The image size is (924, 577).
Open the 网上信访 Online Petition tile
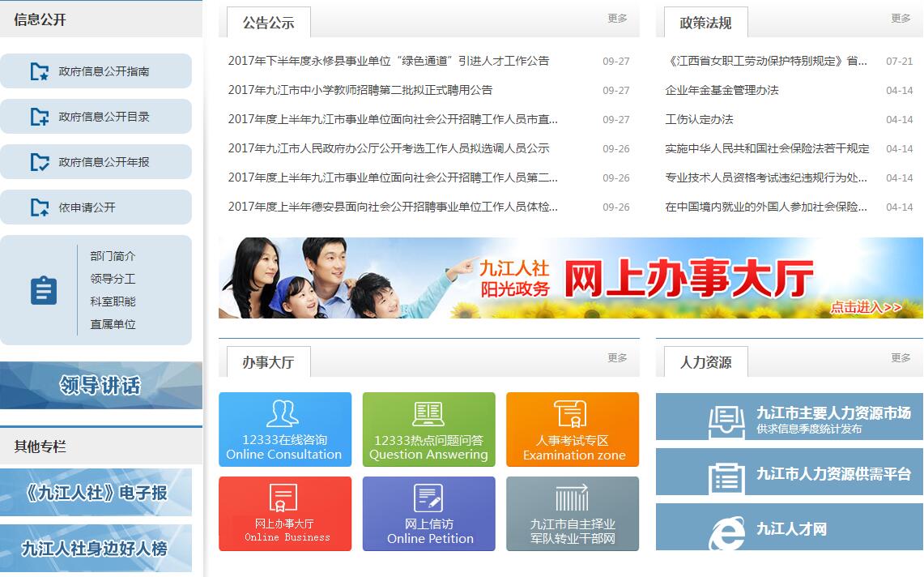point(428,514)
